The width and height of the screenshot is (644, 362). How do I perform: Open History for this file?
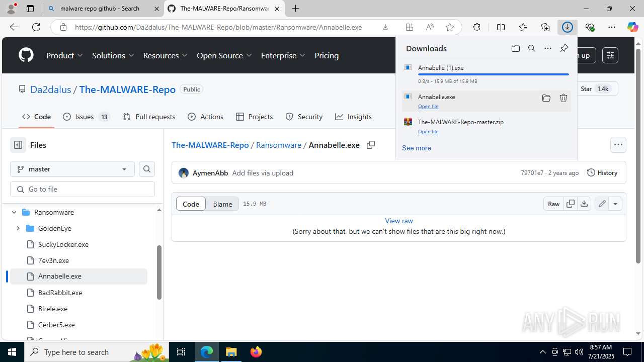click(602, 172)
